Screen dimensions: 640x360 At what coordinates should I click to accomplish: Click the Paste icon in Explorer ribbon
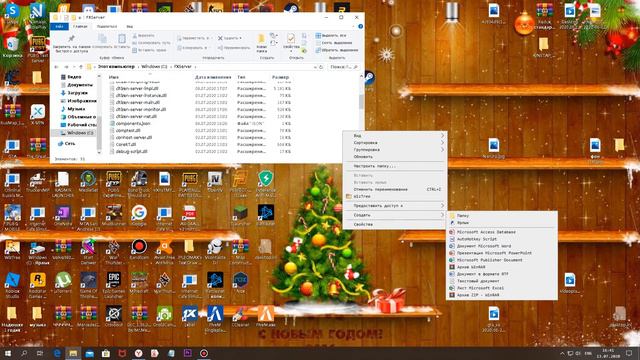tap(122, 39)
